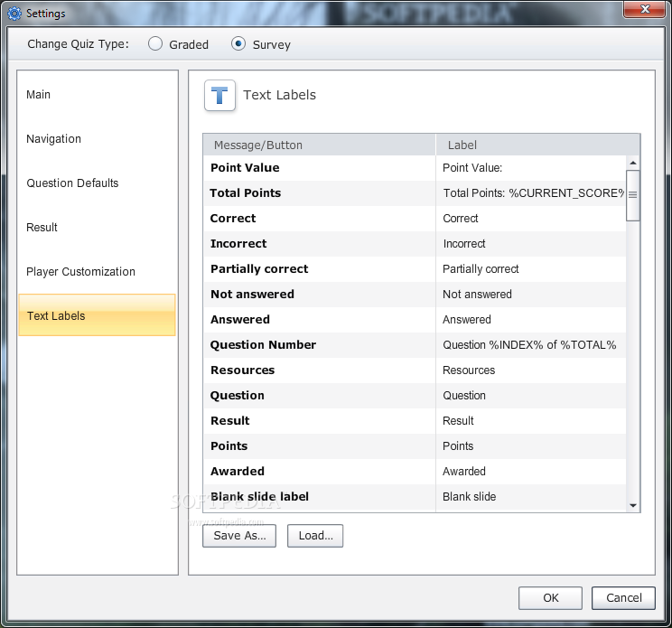Click the 'Awarded' label value cell
Image resolution: width=672 pixels, height=628 pixels.
click(x=530, y=471)
